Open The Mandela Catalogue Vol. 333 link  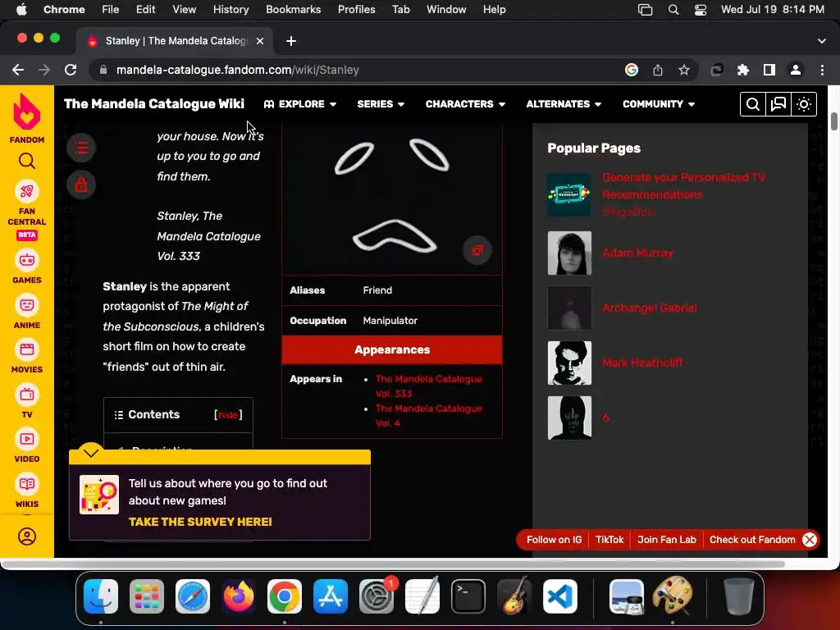pyautogui.click(x=428, y=386)
